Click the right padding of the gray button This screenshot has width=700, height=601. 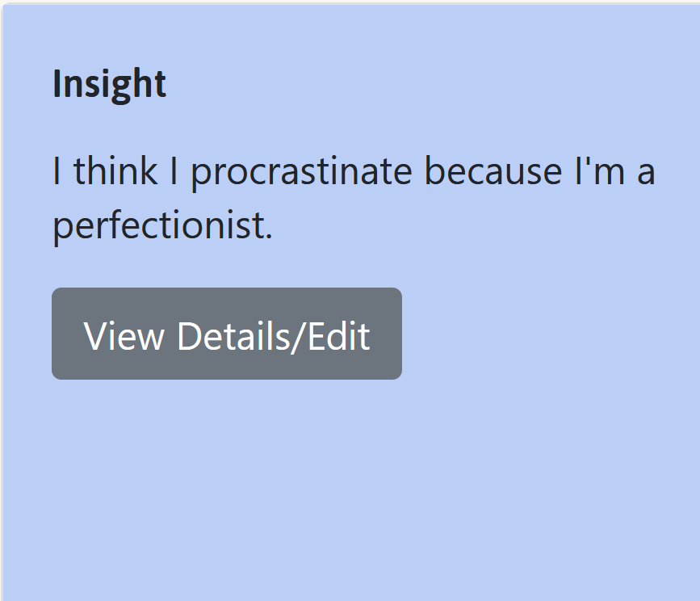point(387,334)
